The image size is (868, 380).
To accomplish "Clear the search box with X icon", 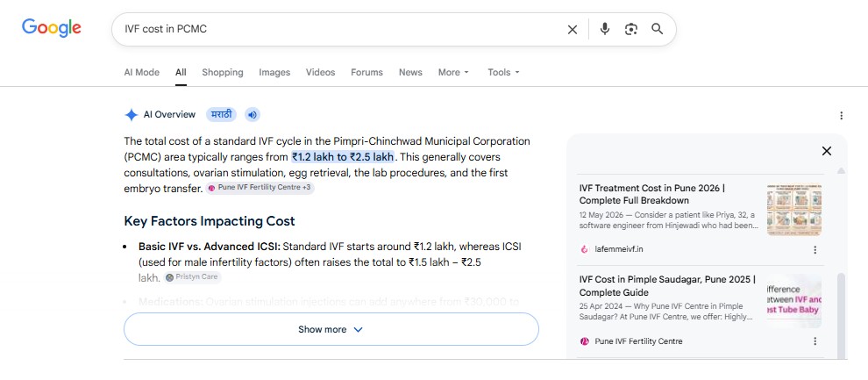I will coord(573,29).
